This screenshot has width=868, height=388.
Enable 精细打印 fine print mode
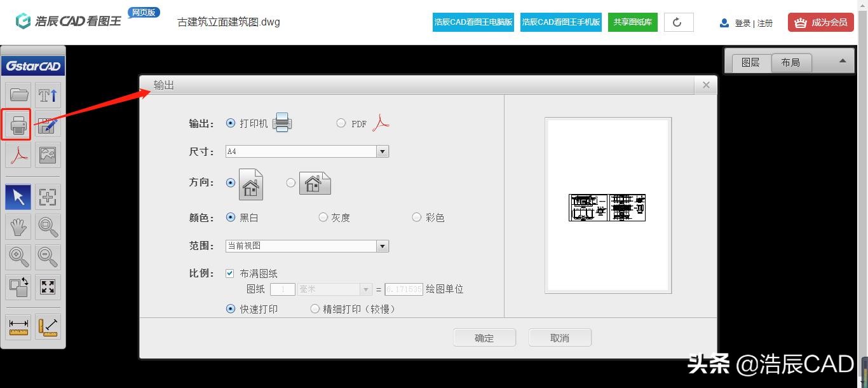click(x=315, y=308)
